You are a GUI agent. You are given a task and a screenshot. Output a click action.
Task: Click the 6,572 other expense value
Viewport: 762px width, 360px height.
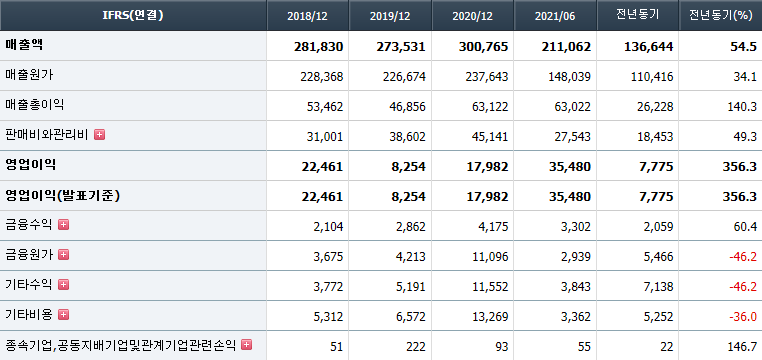pyautogui.click(x=411, y=317)
